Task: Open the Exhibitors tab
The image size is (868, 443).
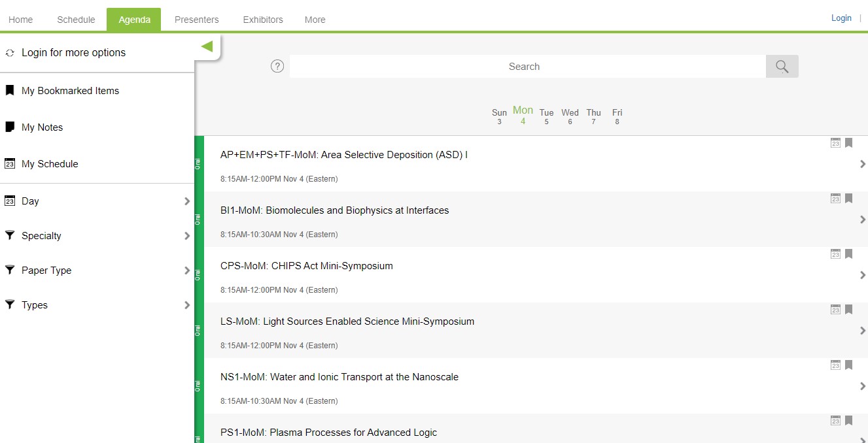Action: (x=263, y=20)
